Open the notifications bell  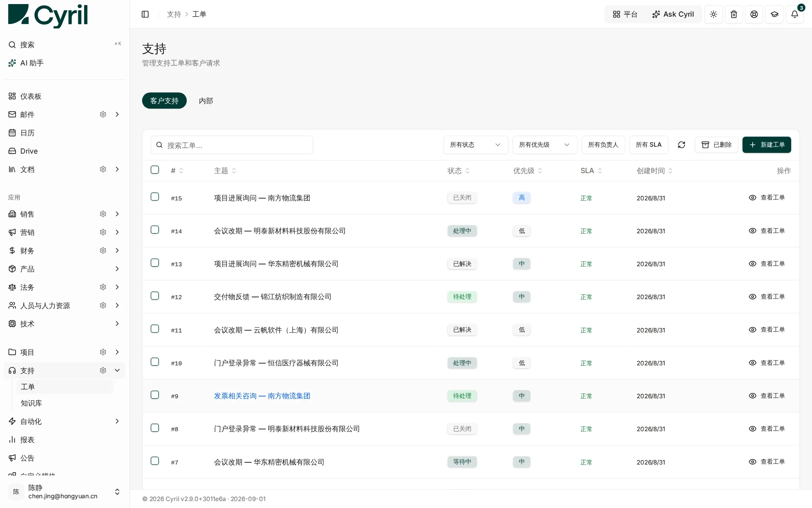pyautogui.click(x=795, y=14)
